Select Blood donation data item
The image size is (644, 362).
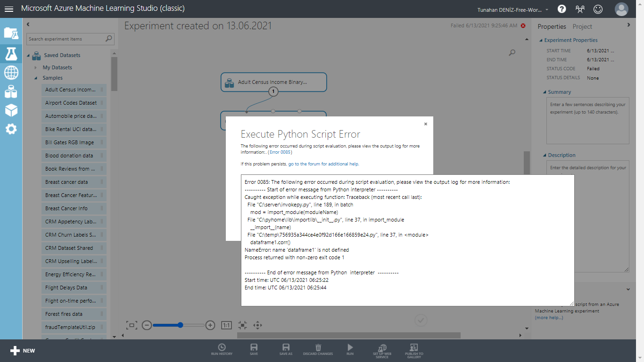(x=74, y=156)
